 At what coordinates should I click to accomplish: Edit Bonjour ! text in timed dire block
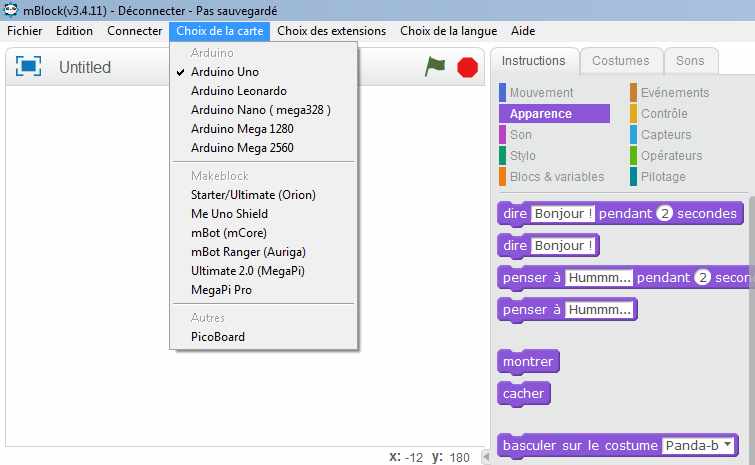[563, 213]
